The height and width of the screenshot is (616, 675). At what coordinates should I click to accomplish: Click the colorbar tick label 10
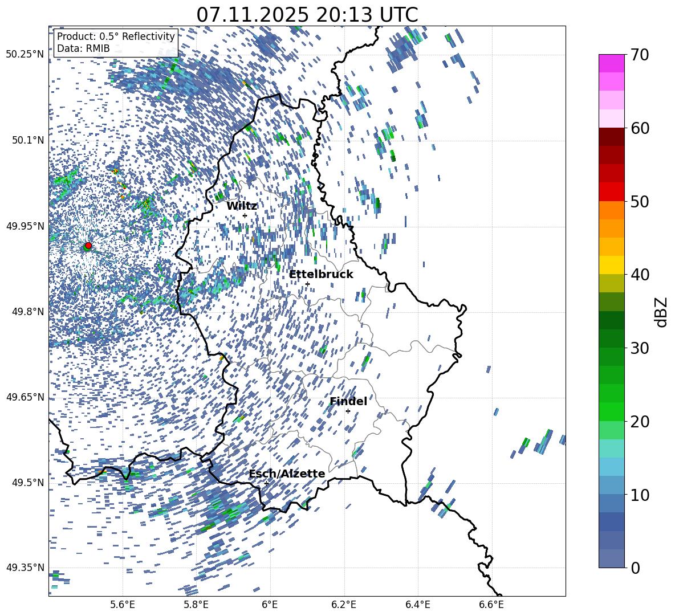point(640,495)
